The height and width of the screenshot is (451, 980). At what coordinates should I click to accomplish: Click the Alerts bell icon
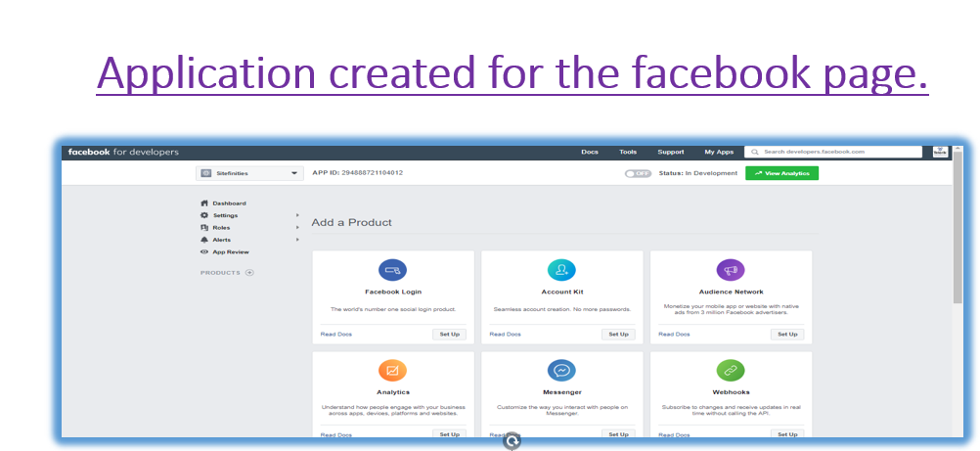tap(203, 240)
